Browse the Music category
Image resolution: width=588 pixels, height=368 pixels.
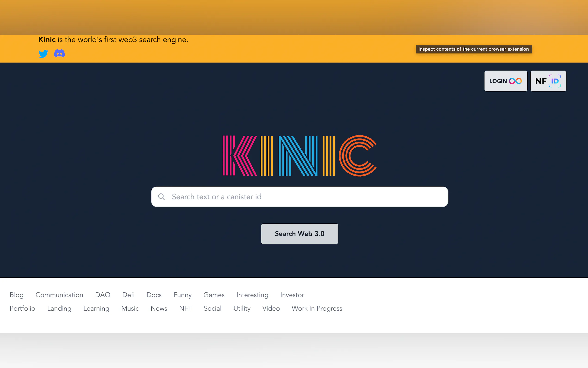[130, 308]
